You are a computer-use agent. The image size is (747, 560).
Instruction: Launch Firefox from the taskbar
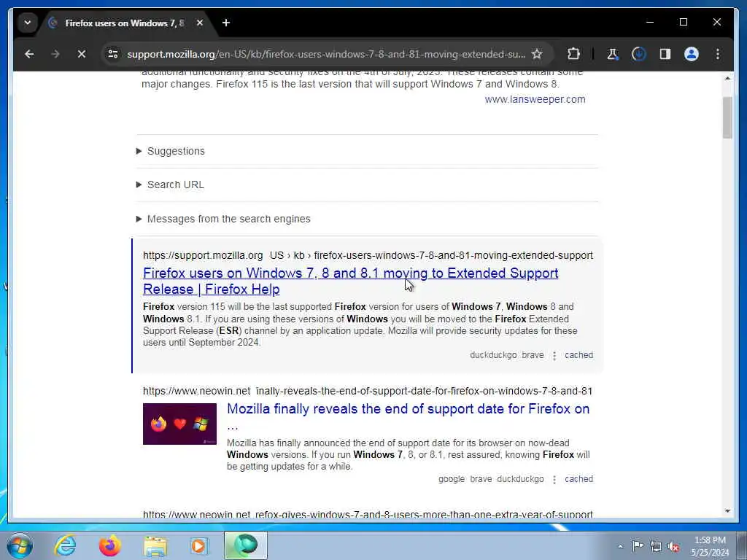point(109,545)
